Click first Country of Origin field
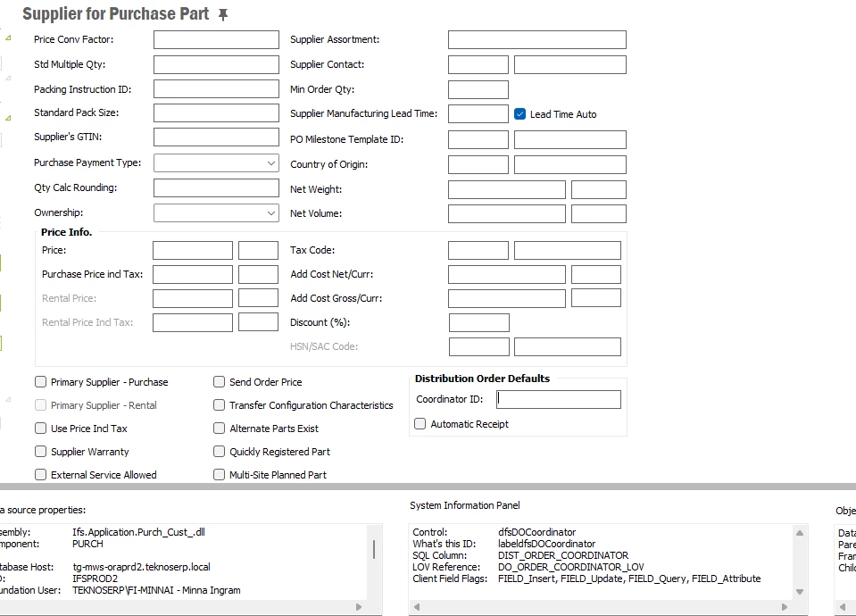The width and height of the screenshot is (856, 616). (x=478, y=164)
